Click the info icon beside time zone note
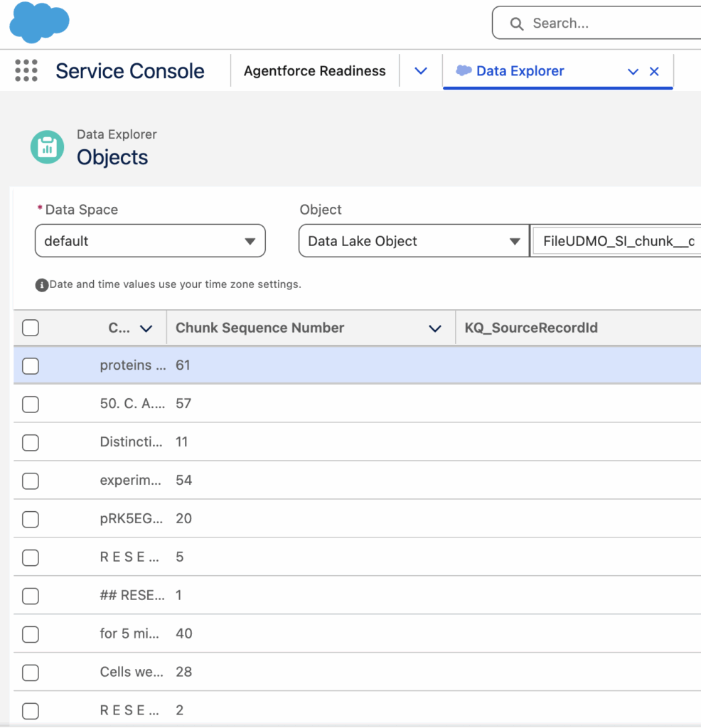Viewport: 701px width, 728px height. pyautogui.click(x=42, y=284)
